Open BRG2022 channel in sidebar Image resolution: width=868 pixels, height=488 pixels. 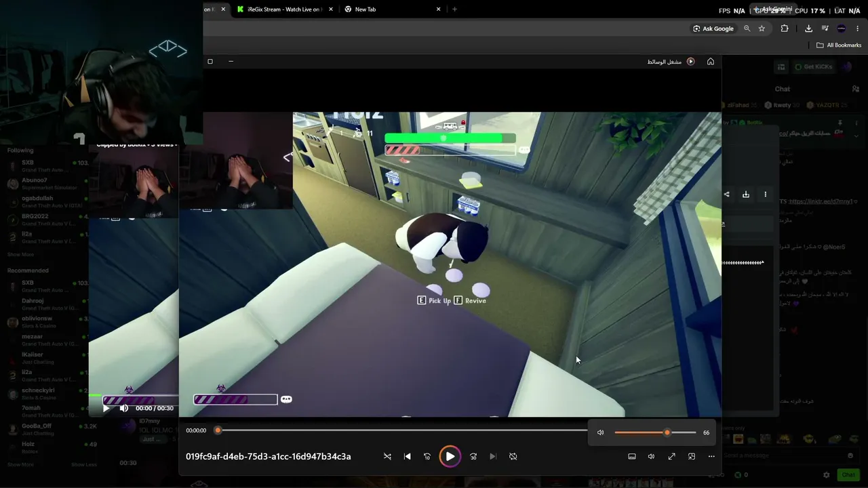coord(47,220)
